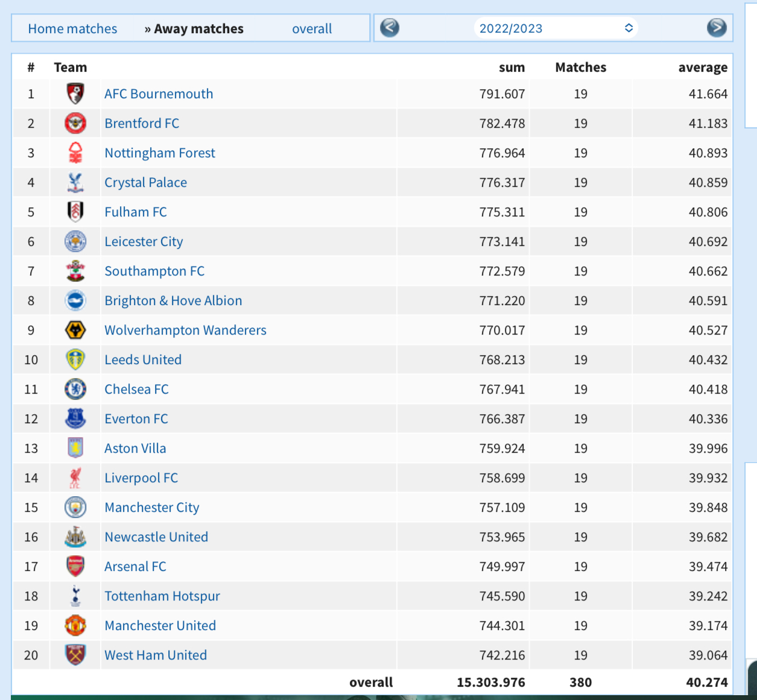The height and width of the screenshot is (700, 757).
Task: Switch to the overall tab
Action: click(x=312, y=28)
